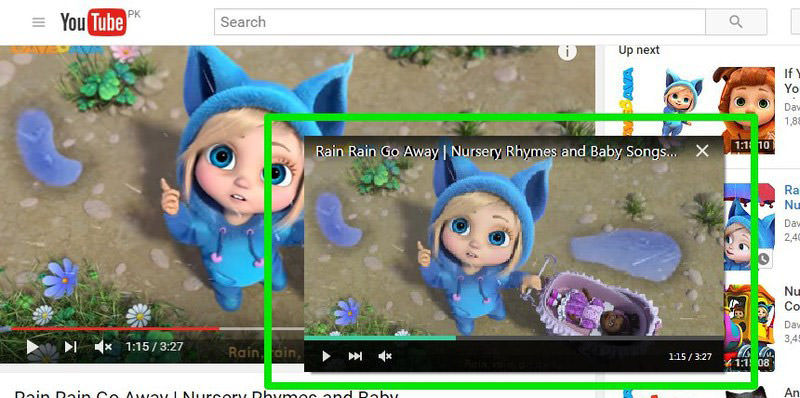
Task: Open the video info card icon
Action: click(567, 52)
